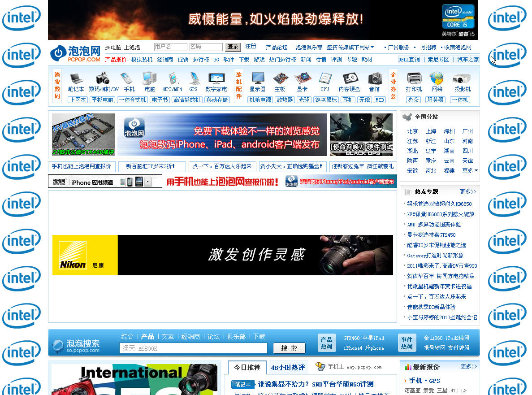Open the 显卡 graphics card icon
The image size is (532, 395).
(303, 78)
